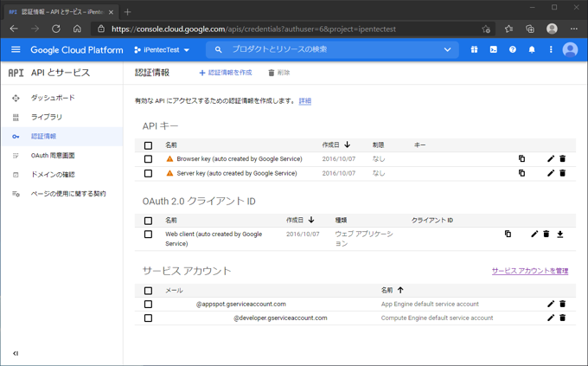This screenshot has width=588, height=366.
Task: Edit the App Engine default service account
Action: click(551, 304)
